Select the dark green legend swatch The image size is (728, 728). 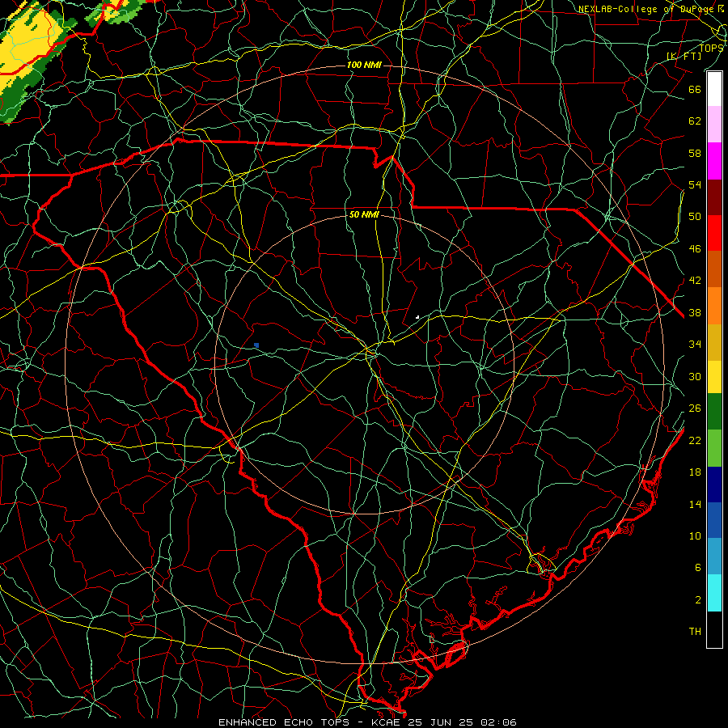[714, 411]
